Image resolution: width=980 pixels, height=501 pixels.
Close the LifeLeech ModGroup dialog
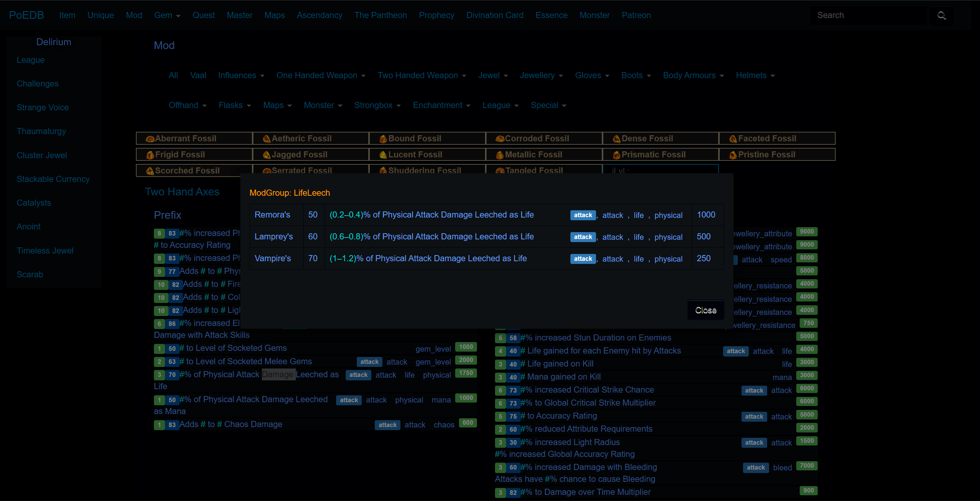[x=706, y=310]
